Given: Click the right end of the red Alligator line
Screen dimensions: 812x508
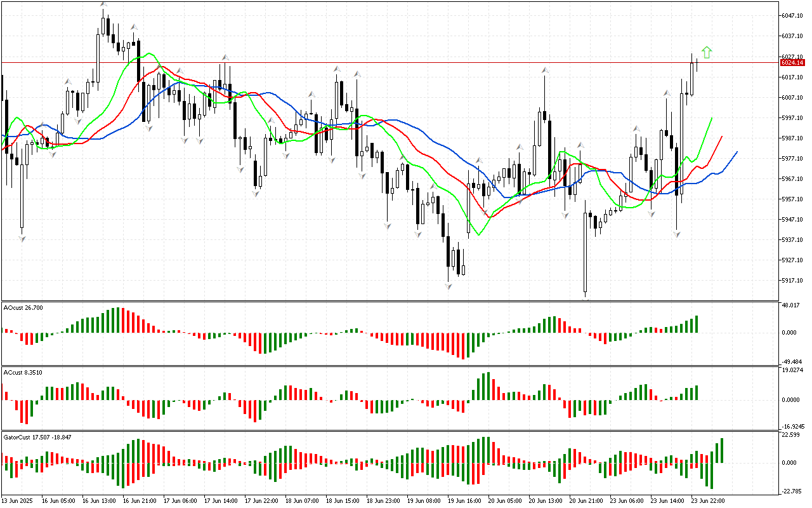Looking at the screenshot, I should click(x=722, y=136).
